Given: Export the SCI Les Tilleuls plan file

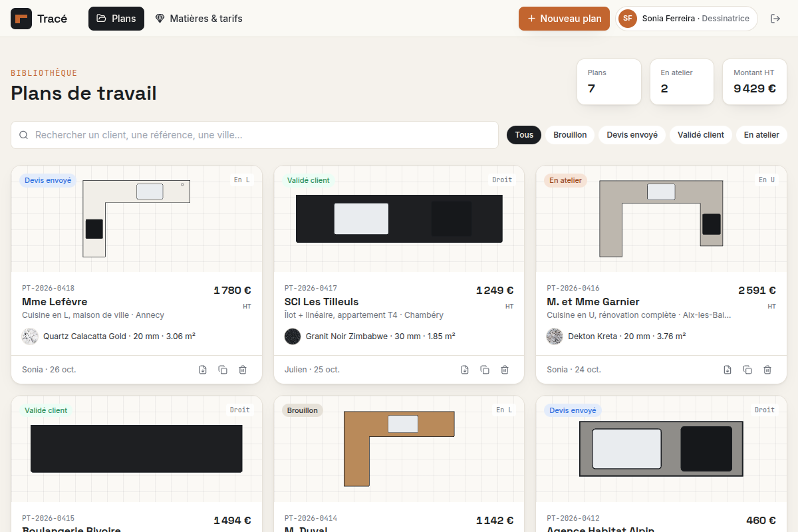Looking at the screenshot, I should tap(465, 370).
